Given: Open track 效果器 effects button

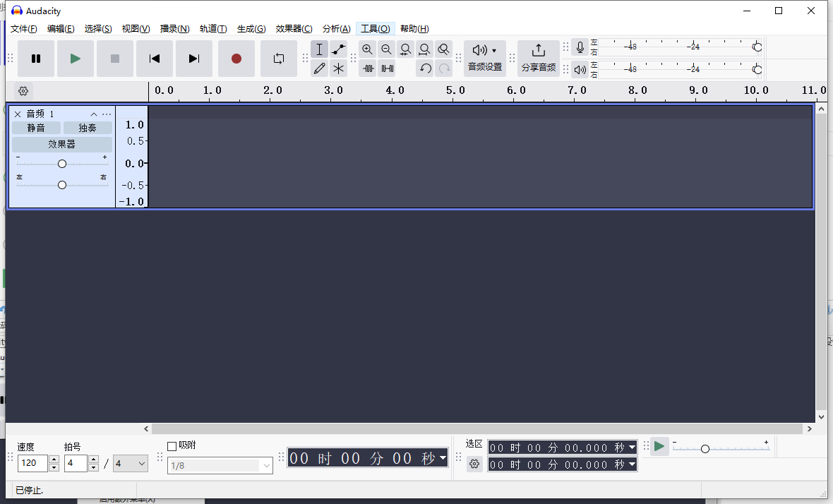Looking at the screenshot, I should pyautogui.click(x=62, y=144).
